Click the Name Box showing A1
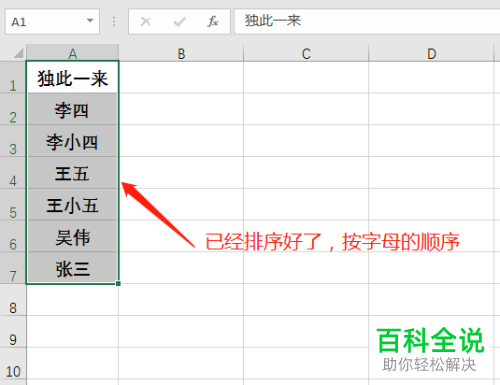Image resolution: width=500 pixels, height=385 pixels. pos(52,22)
